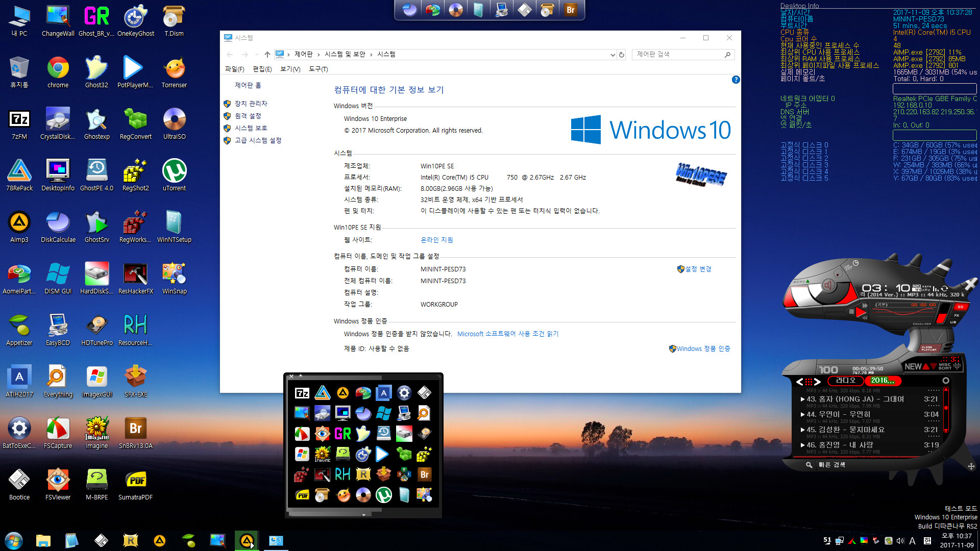Expand the address bar history dropdown
The height and width of the screenshot is (551, 980).
pos(612,55)
